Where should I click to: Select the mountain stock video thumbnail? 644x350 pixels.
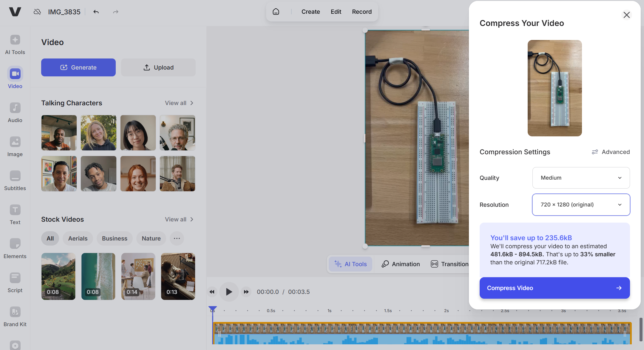(x=58, y=276)
